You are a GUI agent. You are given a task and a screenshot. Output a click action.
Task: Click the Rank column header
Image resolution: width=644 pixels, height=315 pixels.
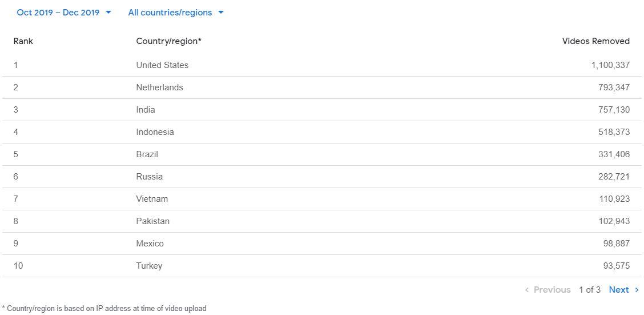(23, 41)
